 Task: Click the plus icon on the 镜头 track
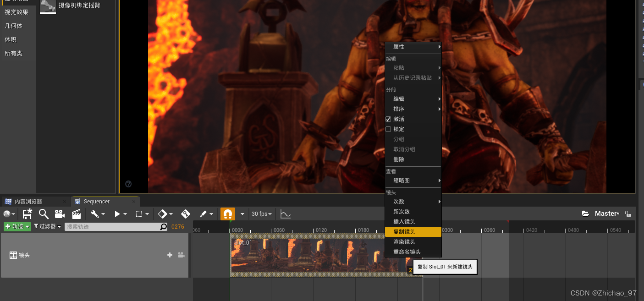pos(170,255)
